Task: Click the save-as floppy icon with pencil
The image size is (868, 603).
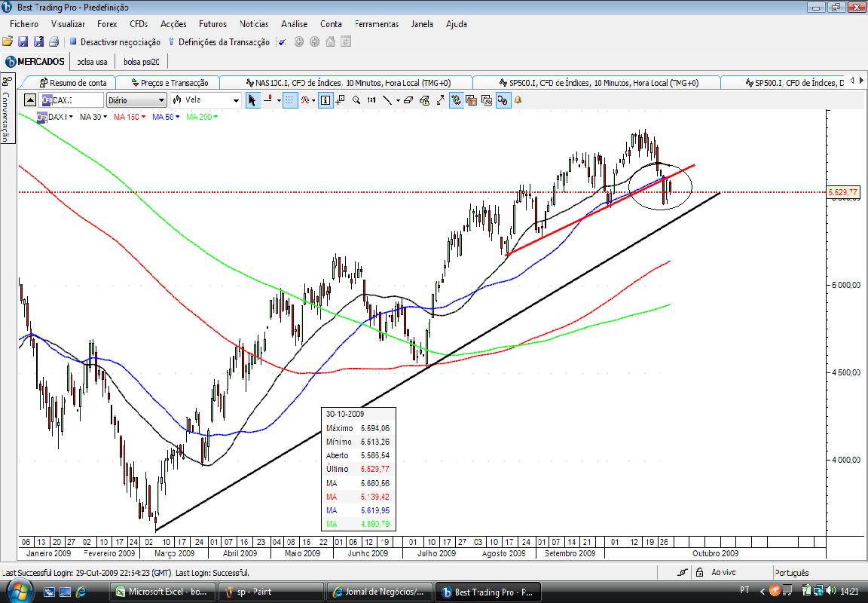Action: 38,41
